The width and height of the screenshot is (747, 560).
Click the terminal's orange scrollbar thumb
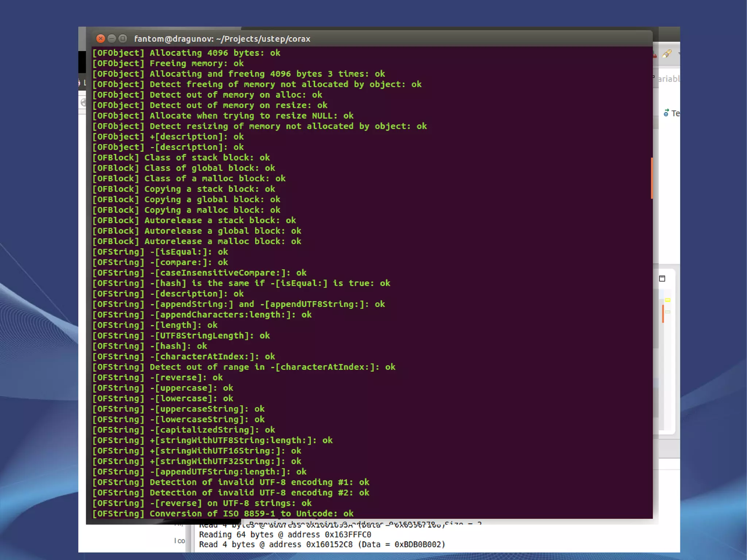pos(651,178)
